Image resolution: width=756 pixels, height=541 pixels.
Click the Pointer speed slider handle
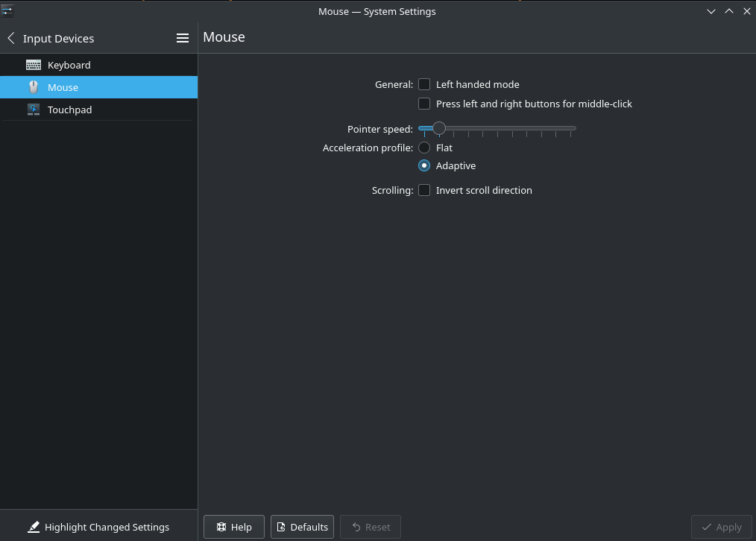[x=439, y=128]
